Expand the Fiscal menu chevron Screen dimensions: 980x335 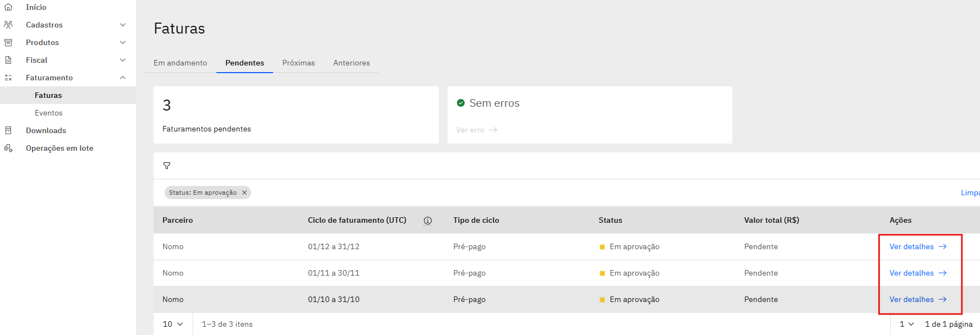click(x=123, y=60)
